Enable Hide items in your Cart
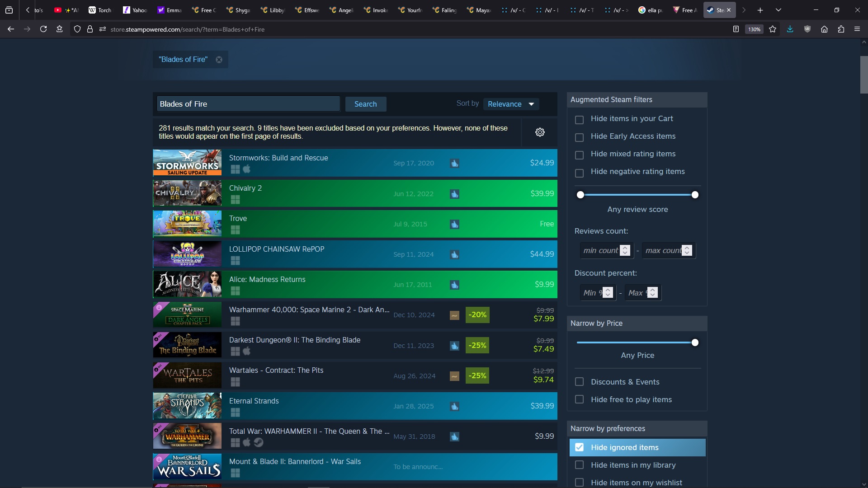This screenshot has width=868, height=488. pyautogui.click(x=579, y=120)
